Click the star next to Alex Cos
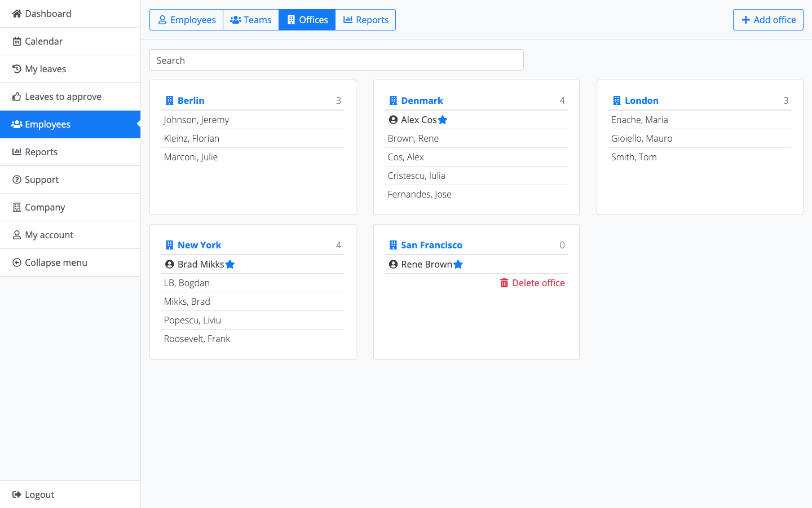Viewport: 812px width, 508px height. (443, 120)
